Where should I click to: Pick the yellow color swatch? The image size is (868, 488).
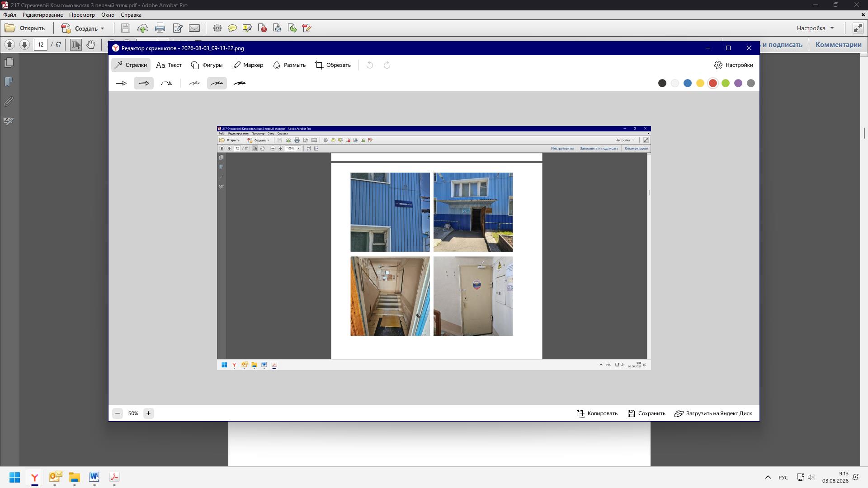click(700, 83)
